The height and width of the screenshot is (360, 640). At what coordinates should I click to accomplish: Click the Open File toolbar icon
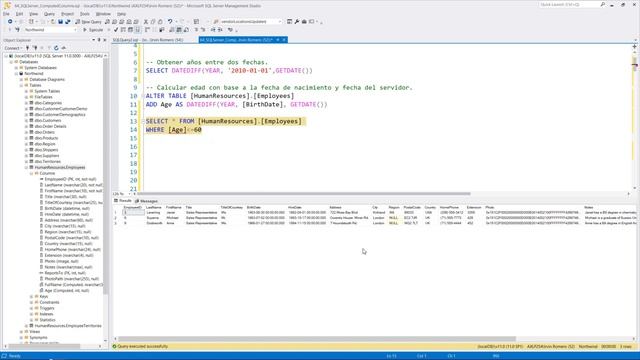click(53, 22)
